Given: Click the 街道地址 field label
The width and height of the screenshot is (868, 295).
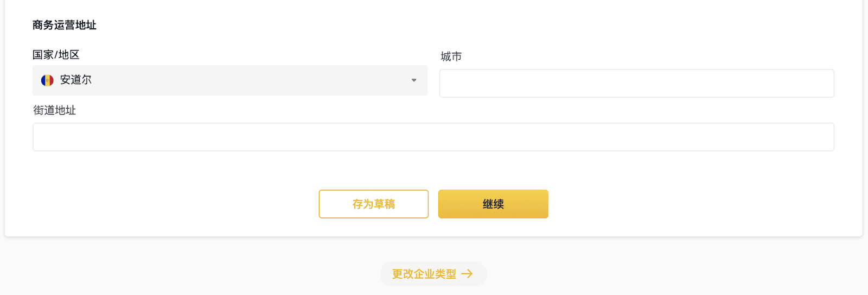Looking at the screenshot, I should click(55, 110).
